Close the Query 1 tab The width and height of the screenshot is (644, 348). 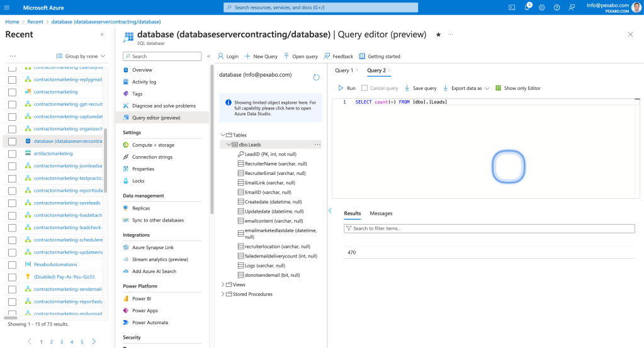[x=357, y=70]
